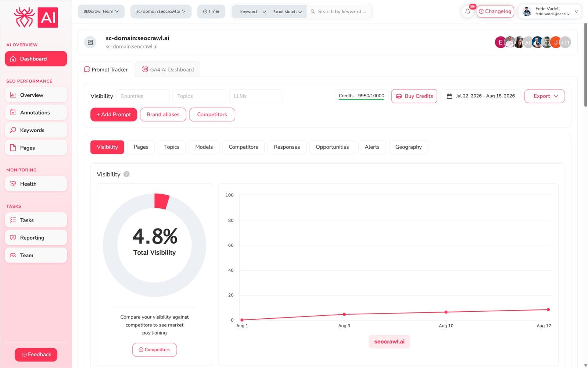Click the search magnifier icon in top bar
Screen dimensions: 588x368
[313, 11]
